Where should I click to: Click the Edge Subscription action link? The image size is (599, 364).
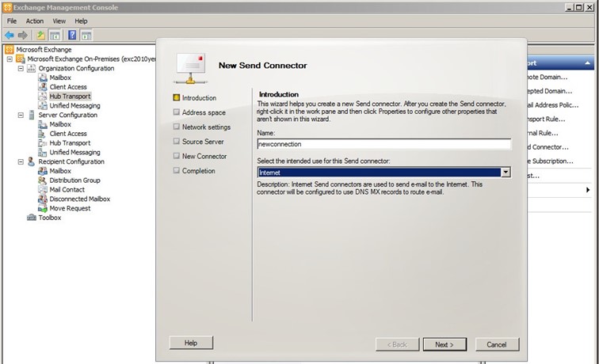(550, 161)
